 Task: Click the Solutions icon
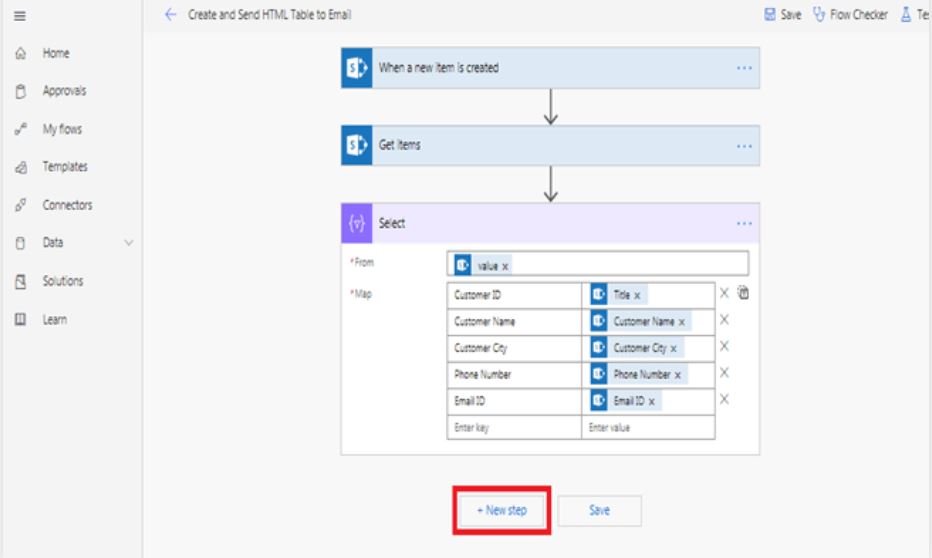[20, 281]
